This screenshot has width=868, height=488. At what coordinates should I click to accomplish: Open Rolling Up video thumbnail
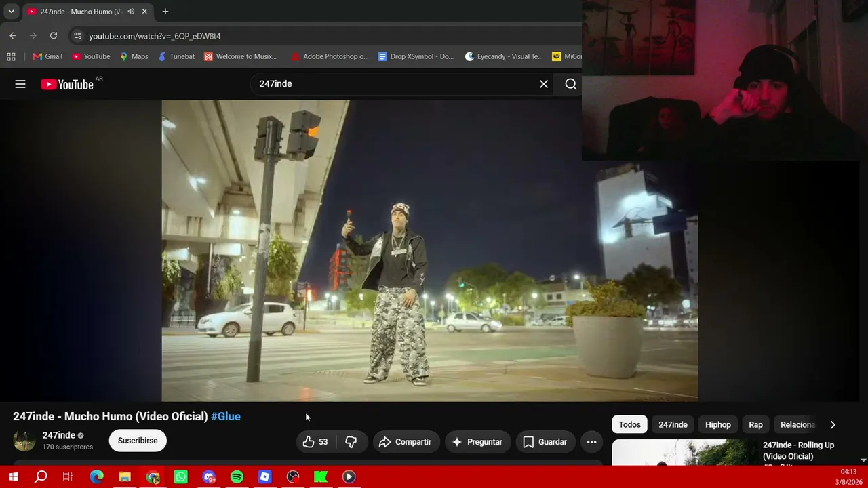[684, 452]
